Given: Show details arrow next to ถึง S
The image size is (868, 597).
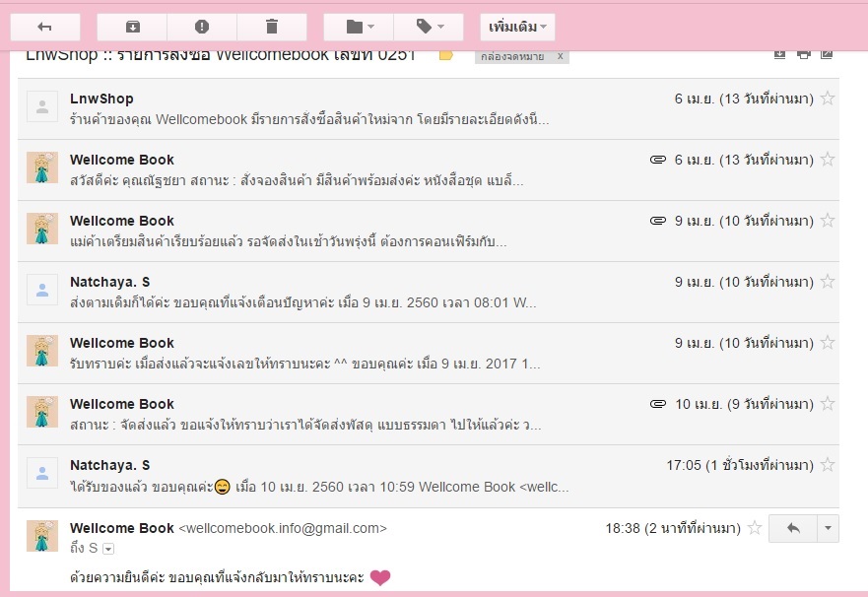Looking at the screenshot, I should (108, 549).
